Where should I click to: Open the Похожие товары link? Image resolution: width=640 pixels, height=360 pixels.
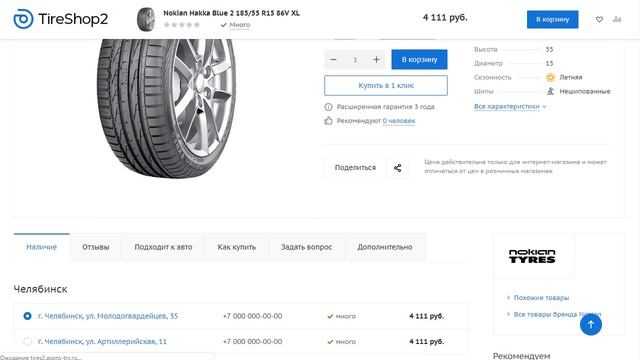[x=541, y=298]
